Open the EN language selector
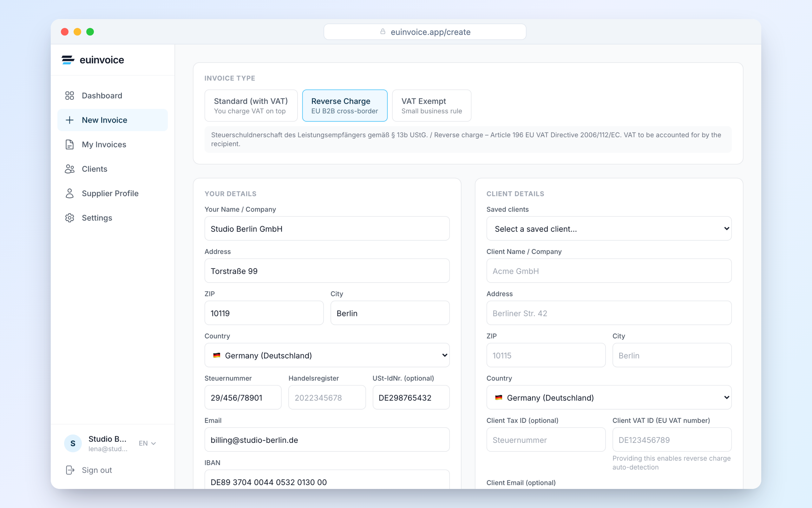 (x=147, y=443)
